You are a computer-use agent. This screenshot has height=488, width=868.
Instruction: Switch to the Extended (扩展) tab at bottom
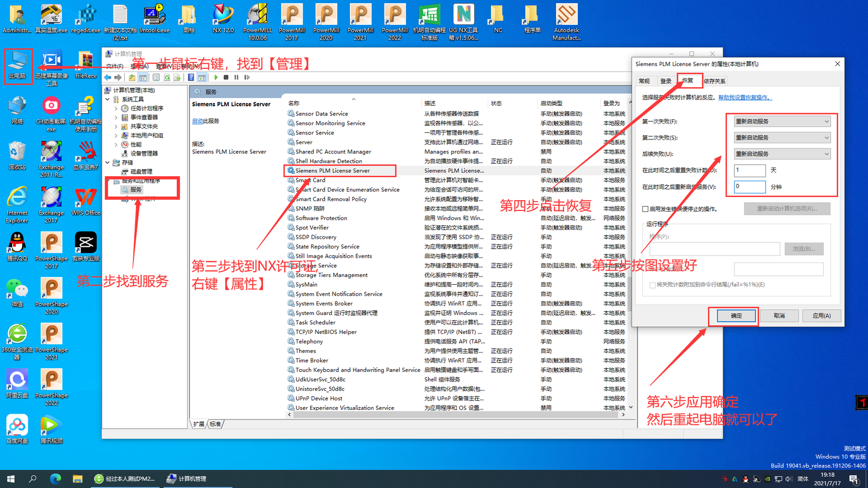pos(199,424)
